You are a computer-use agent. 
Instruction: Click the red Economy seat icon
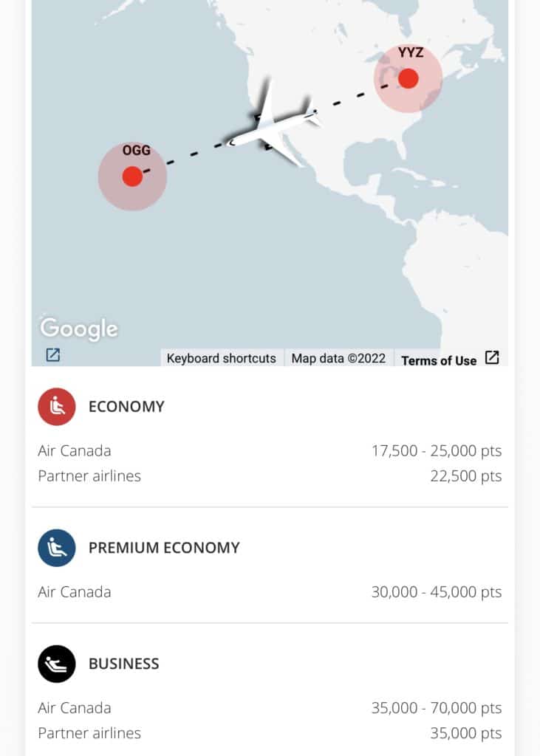pyautogui.click(x=57, y=407)
